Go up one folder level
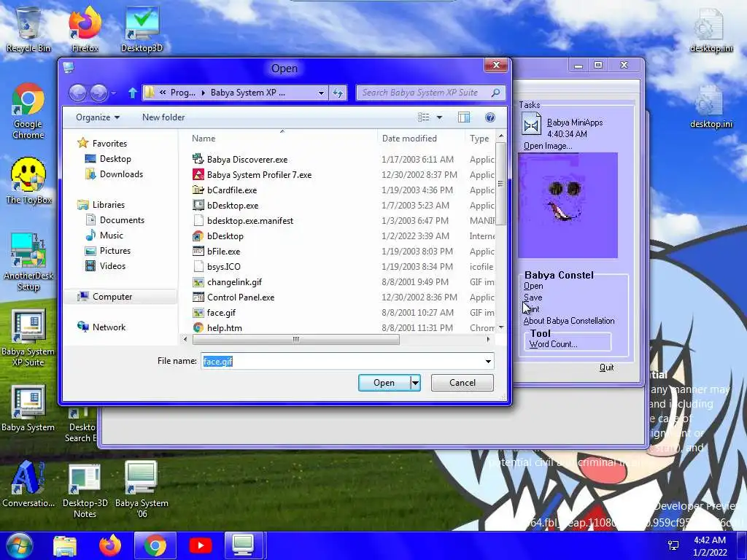747x560 pixels. 133,93
